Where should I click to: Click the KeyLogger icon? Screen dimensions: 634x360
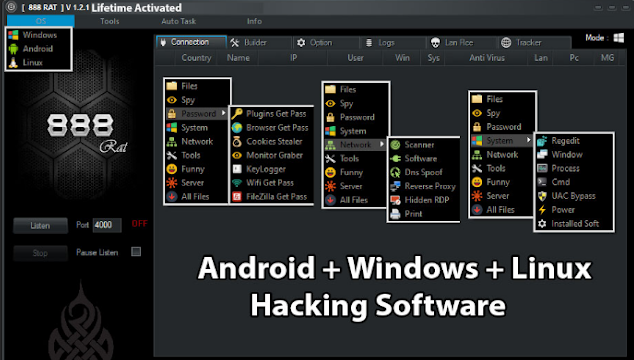tap(237, 169)
